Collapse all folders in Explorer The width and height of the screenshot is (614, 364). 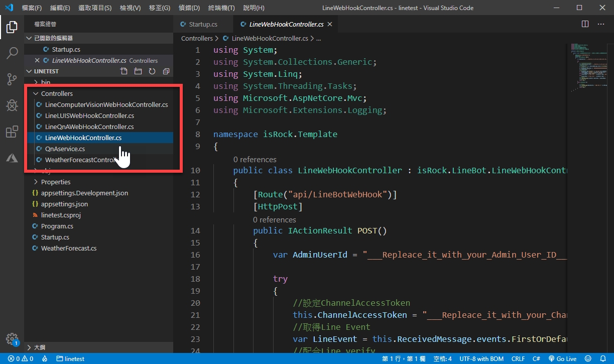coord(166,71)
